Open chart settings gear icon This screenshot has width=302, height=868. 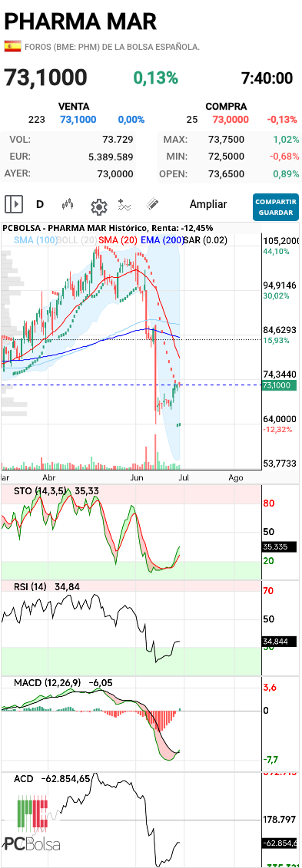[98, 207]
